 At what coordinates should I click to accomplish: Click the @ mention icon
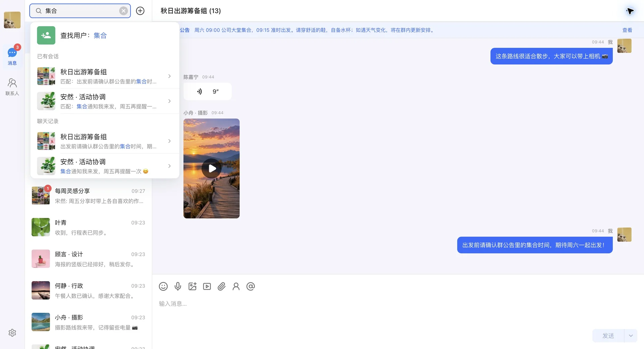[x=251, y=286]
